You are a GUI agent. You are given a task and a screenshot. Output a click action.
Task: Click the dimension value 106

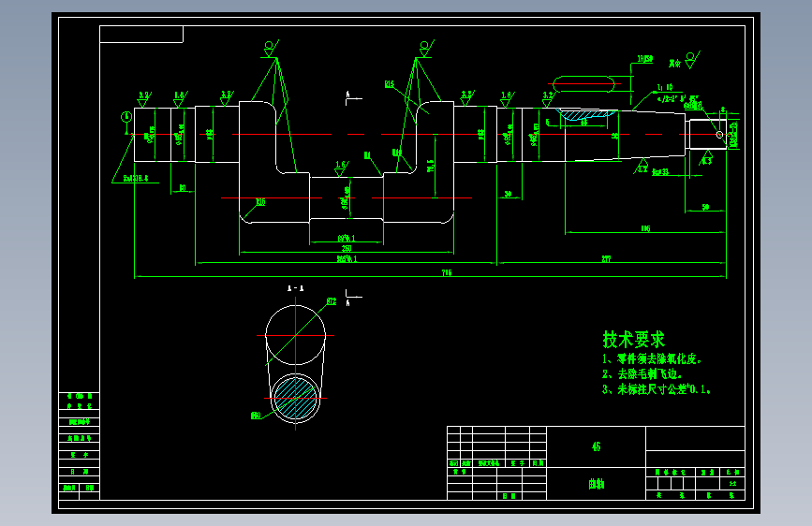[645, 228]
